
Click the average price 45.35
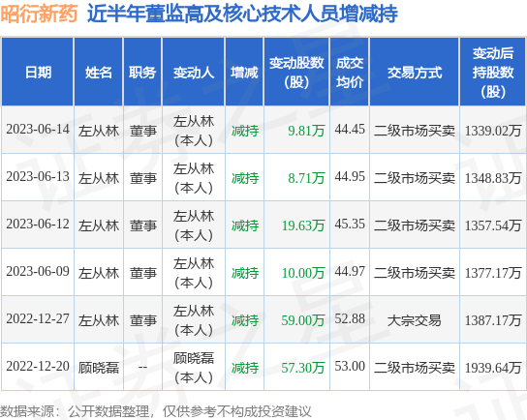pos(350,224)
